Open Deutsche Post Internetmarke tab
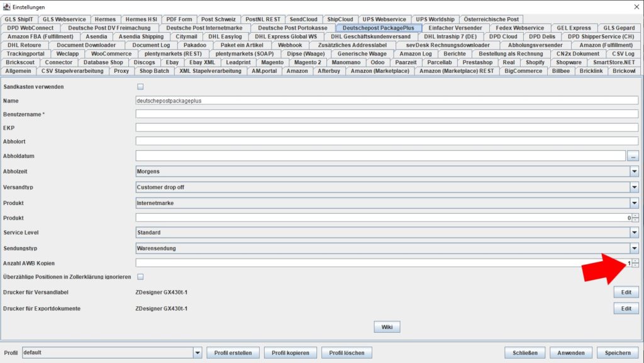Image resolution: width=644 pixels, height=363 pixels. 204,28
